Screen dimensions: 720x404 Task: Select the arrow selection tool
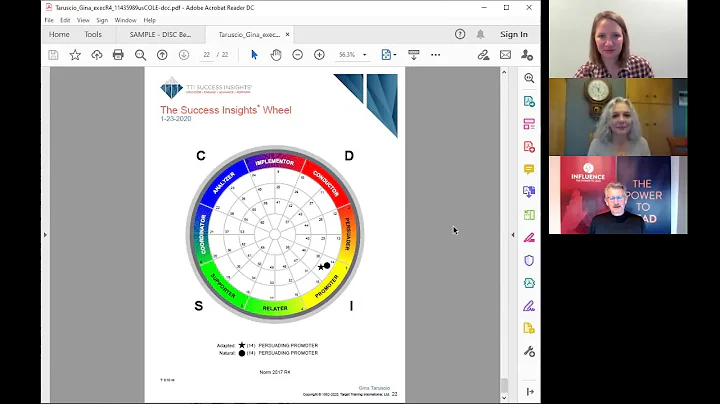coord(254,55)
